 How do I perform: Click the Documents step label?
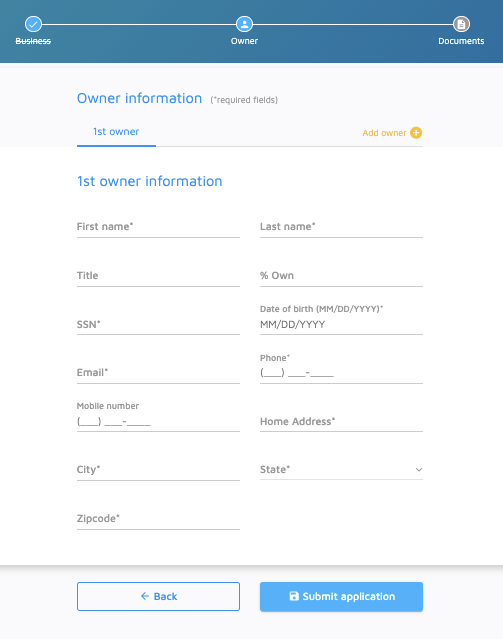(x=461, y=41)
